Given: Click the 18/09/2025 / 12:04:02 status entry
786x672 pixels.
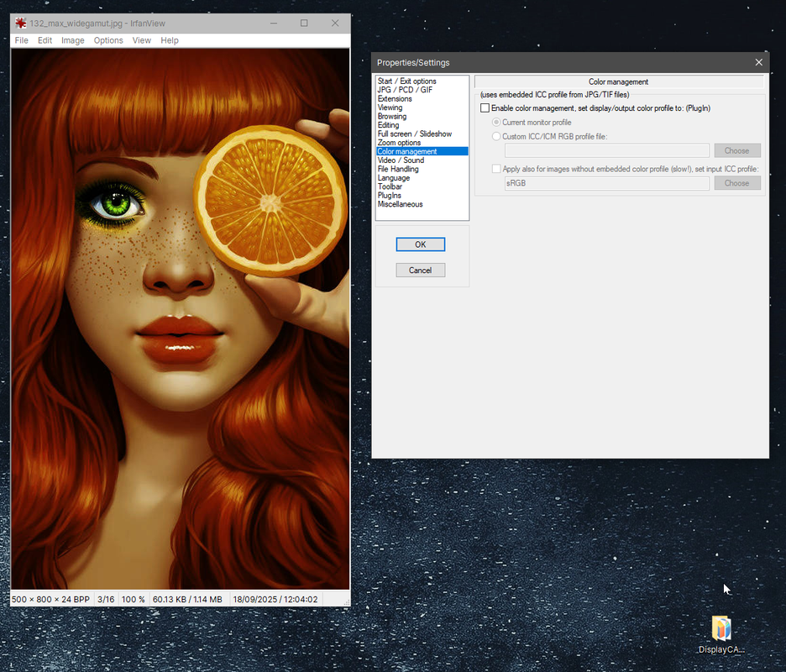Looking at the screenshot, I should click(x=275, y=599).
